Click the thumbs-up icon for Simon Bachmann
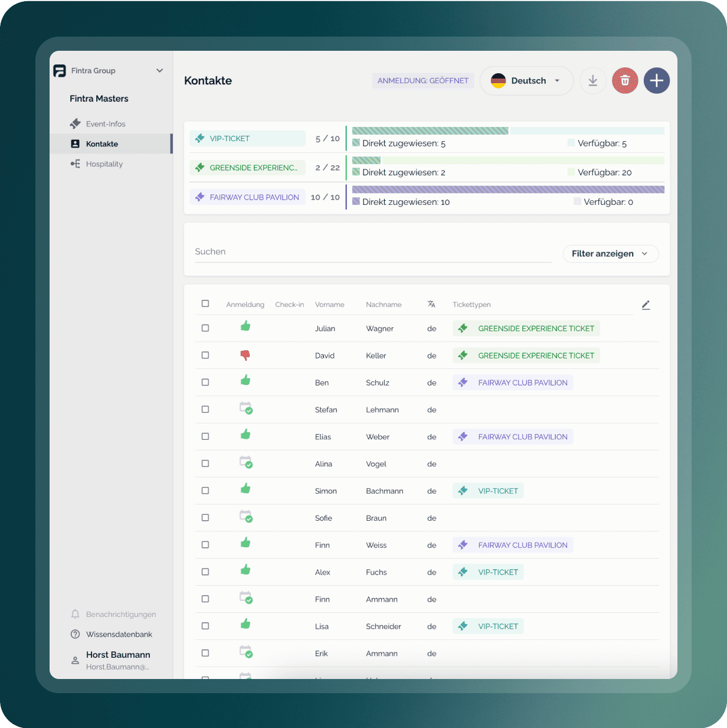Image resolution: width=727 pixels, height=728 pixels. [x=245, y=488]
